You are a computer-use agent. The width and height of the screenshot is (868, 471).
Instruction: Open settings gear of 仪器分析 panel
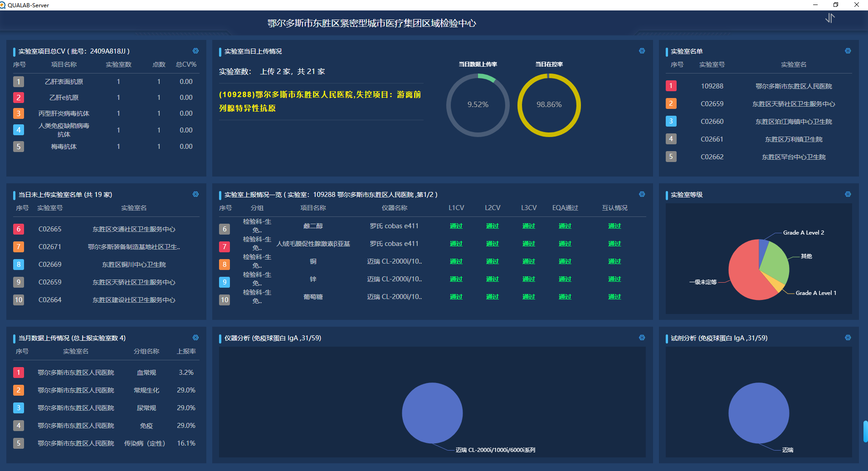coord(642,338)
